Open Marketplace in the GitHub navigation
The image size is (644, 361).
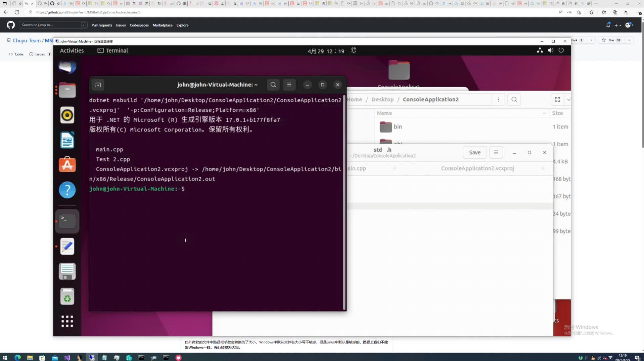click(163, 25)
